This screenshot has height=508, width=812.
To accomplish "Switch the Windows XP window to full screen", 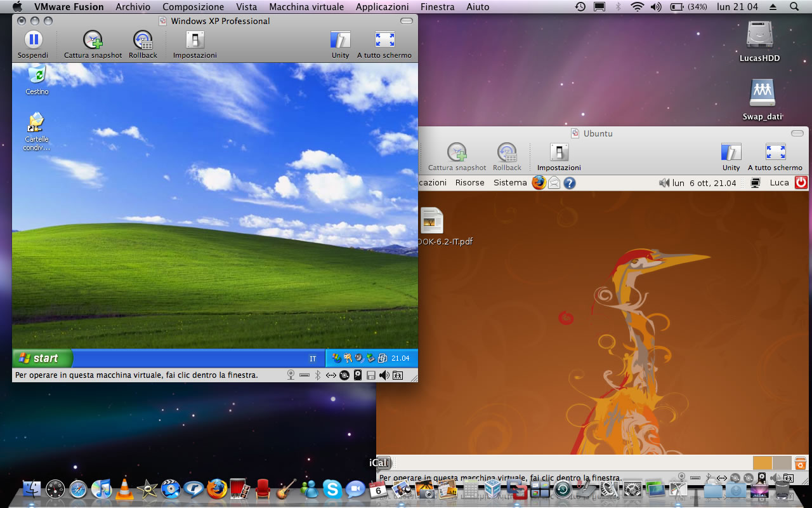I will point(384,44).
